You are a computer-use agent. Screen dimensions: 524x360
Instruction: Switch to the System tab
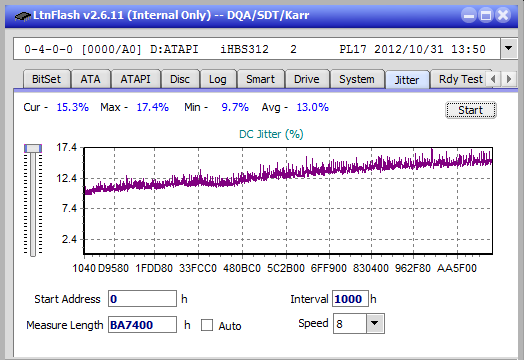[357, 79]
